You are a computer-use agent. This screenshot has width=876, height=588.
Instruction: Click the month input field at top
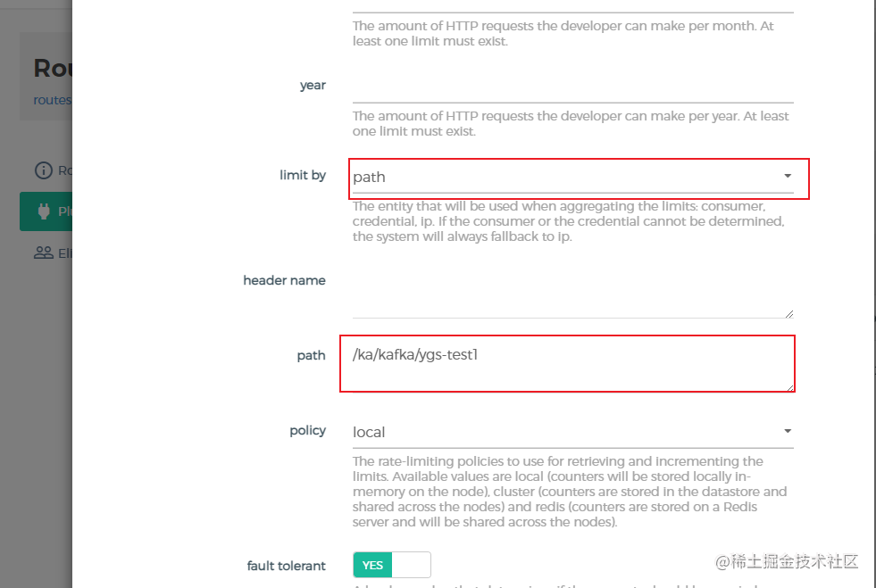point(572,5)
